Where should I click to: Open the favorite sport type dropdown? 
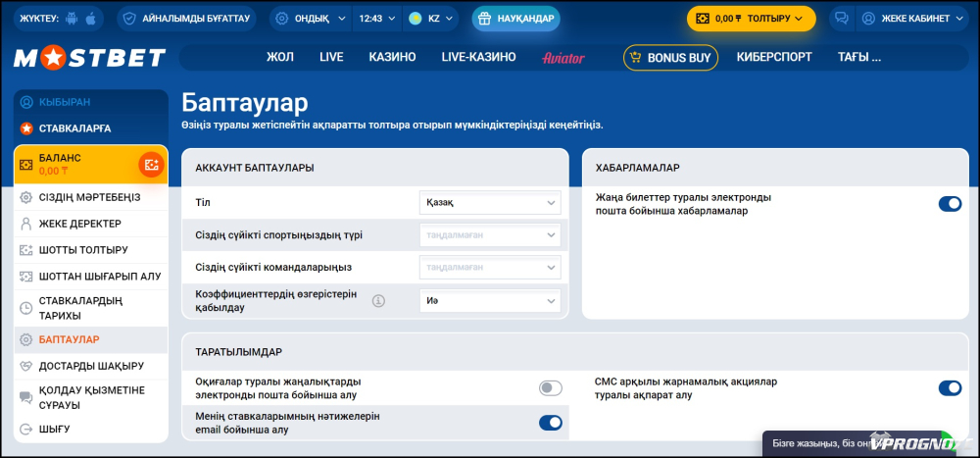tap(490, 235)
